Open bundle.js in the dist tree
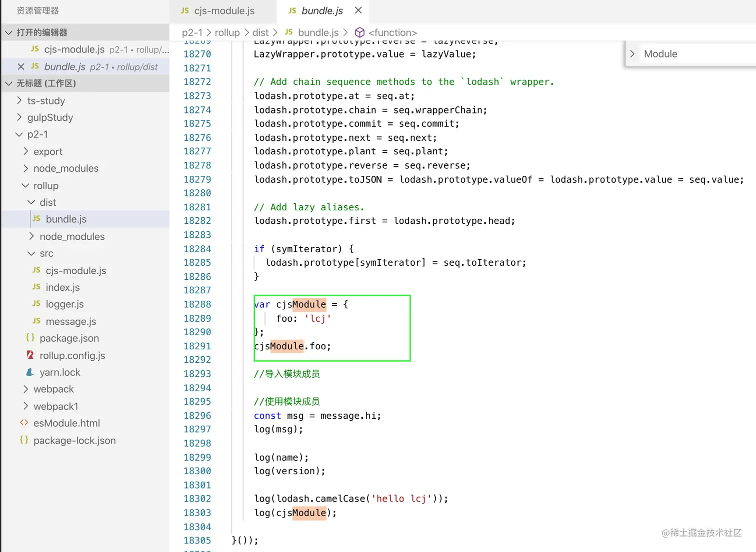 pyautogui.click(x=66, y=219)
